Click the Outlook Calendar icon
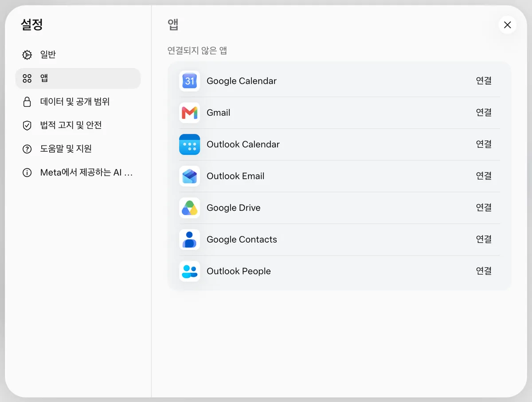This screenshot has width=532, height=402. (x=190, y=145)
